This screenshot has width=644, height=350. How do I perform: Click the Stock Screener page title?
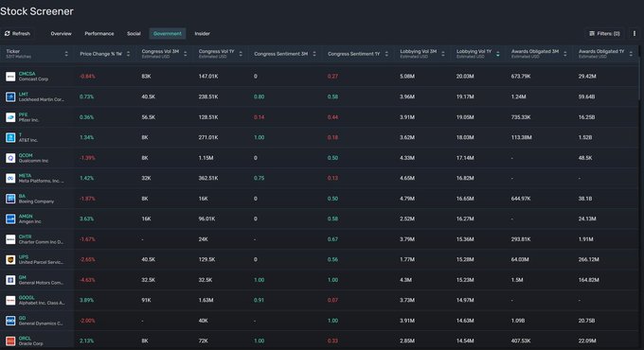tap(37, 11)
